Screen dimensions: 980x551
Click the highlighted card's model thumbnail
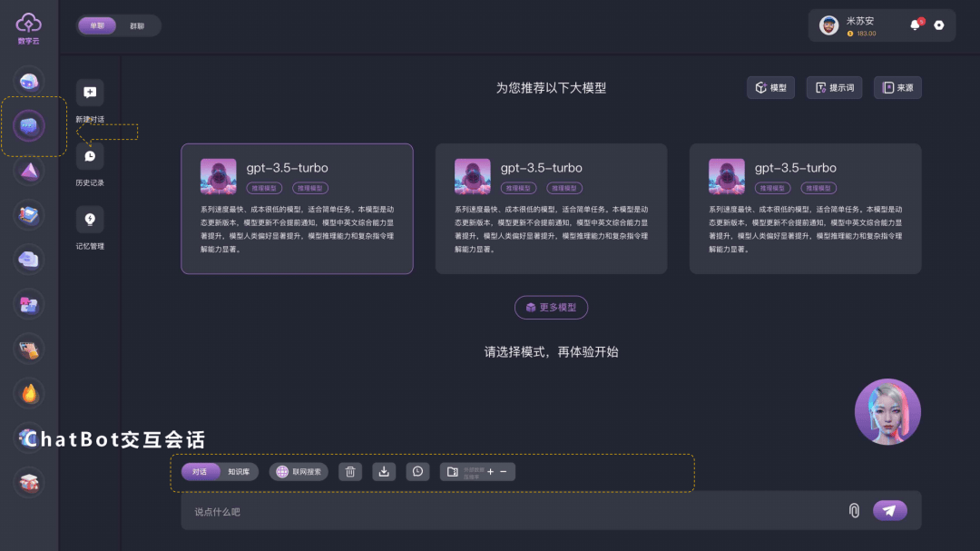pyautogui.click(x=218, y=176)
